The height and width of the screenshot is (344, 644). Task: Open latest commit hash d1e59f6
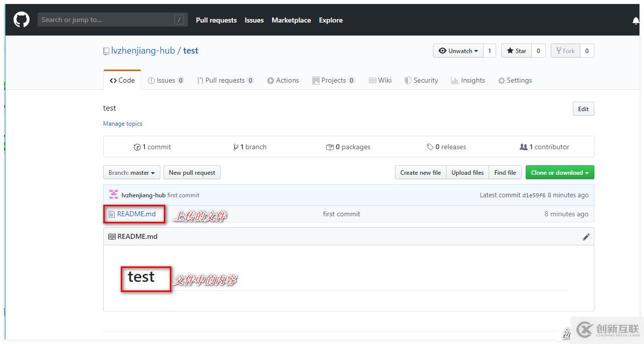coord(534,195)
